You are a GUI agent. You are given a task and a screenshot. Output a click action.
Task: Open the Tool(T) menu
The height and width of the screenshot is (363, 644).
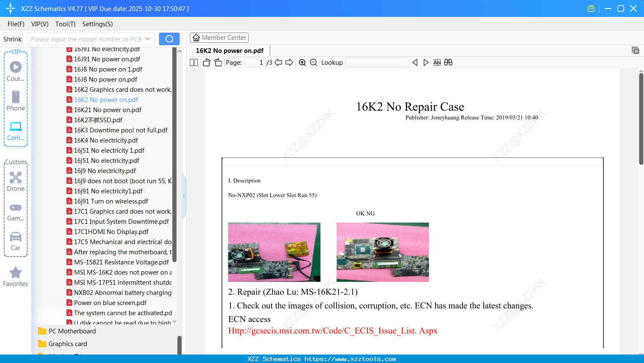(66, 24)
